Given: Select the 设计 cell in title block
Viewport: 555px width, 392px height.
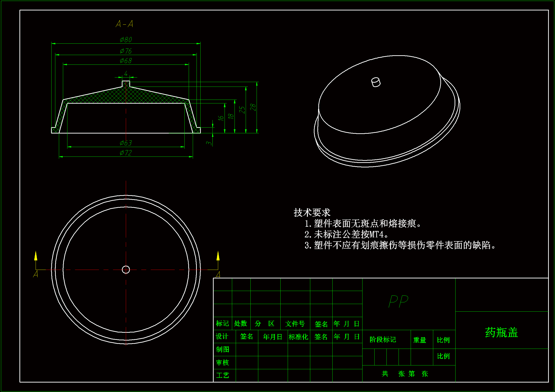Looking at the screenshot, I should point(222,337).
